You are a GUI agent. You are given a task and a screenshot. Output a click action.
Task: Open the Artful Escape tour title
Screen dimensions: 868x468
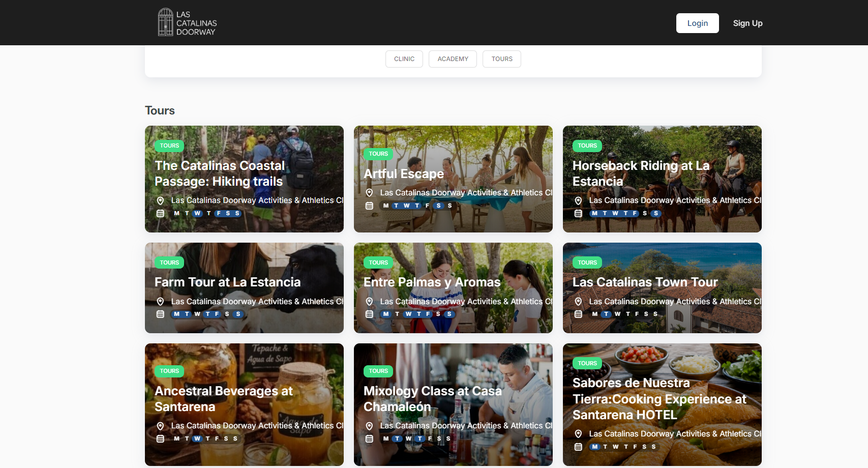(x=404, y=174)
